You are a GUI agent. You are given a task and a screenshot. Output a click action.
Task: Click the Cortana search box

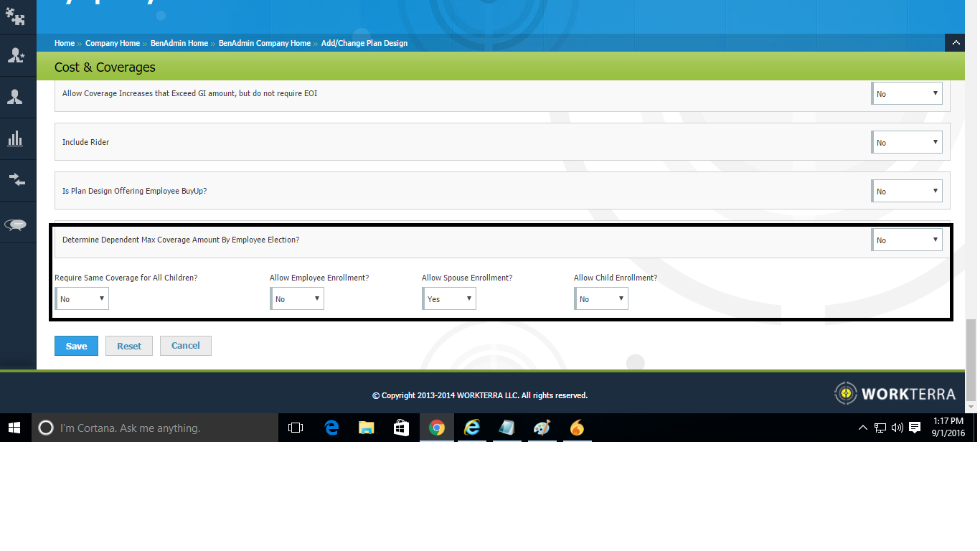(x=155, y=428)
